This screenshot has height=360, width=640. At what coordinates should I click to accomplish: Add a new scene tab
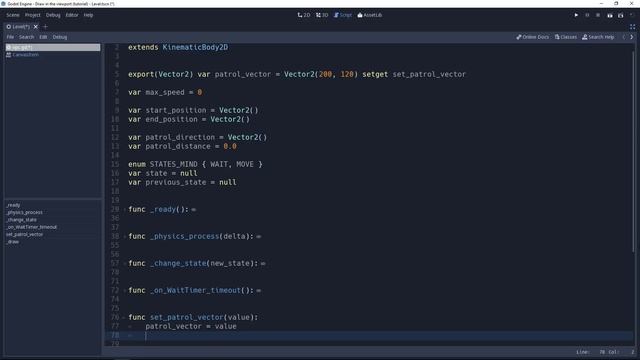45,27
